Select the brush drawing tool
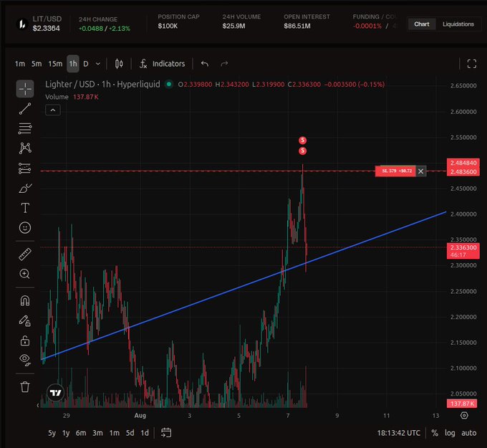 pyautogui.click(x=25, y=188)
